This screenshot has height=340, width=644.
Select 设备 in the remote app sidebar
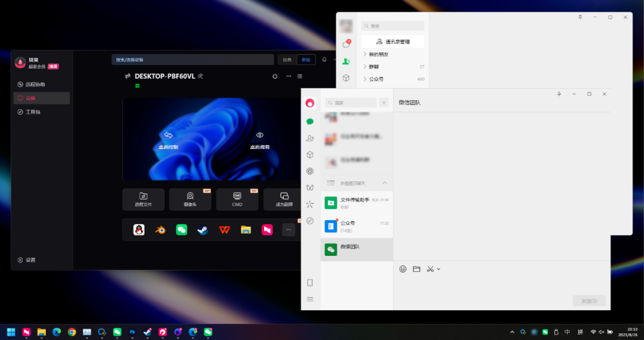(x=42, y=98)
